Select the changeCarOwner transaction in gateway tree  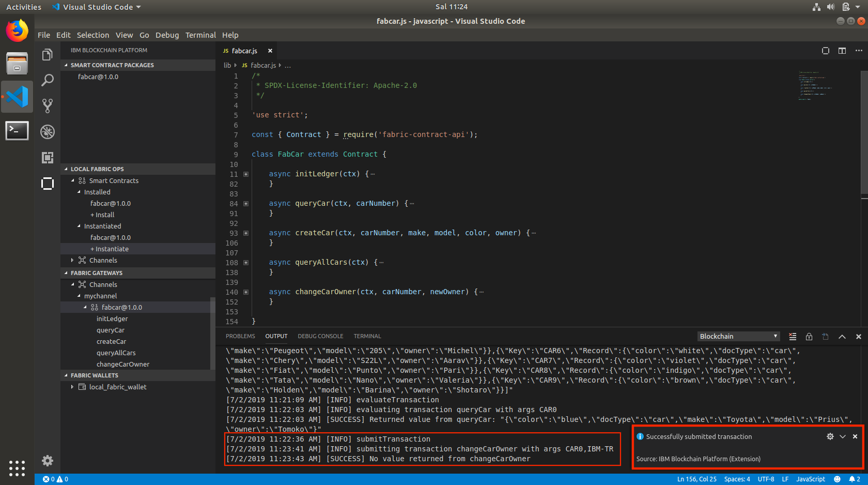click(123, 364)
